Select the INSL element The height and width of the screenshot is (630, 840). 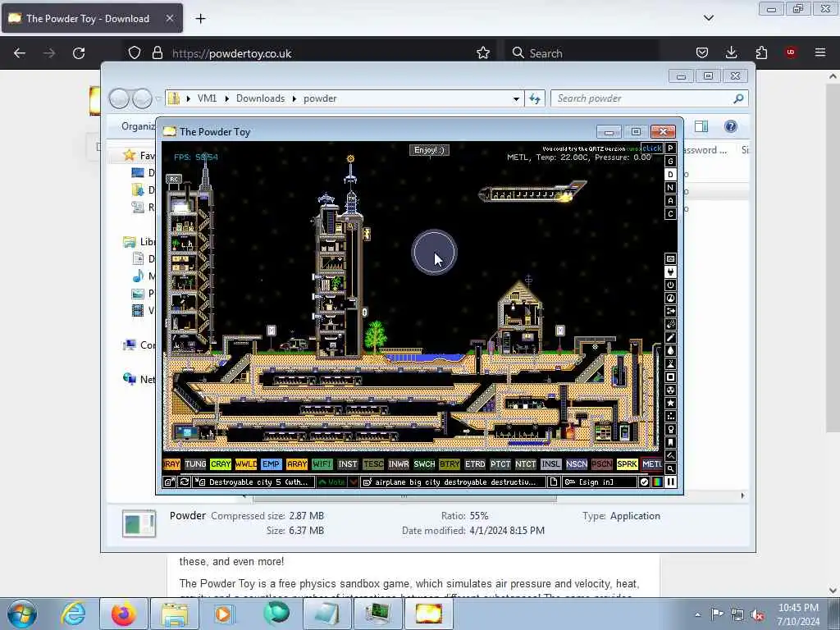550,464
